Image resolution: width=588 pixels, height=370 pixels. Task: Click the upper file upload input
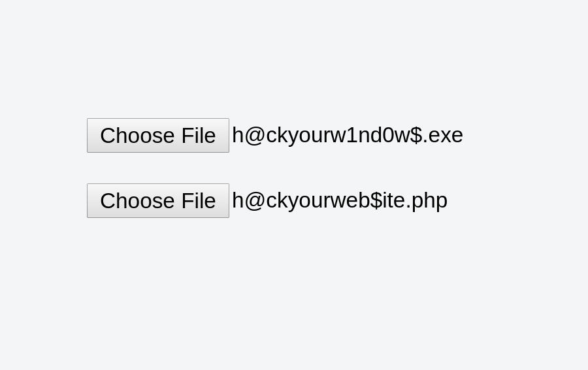click(x=157, y=135)
